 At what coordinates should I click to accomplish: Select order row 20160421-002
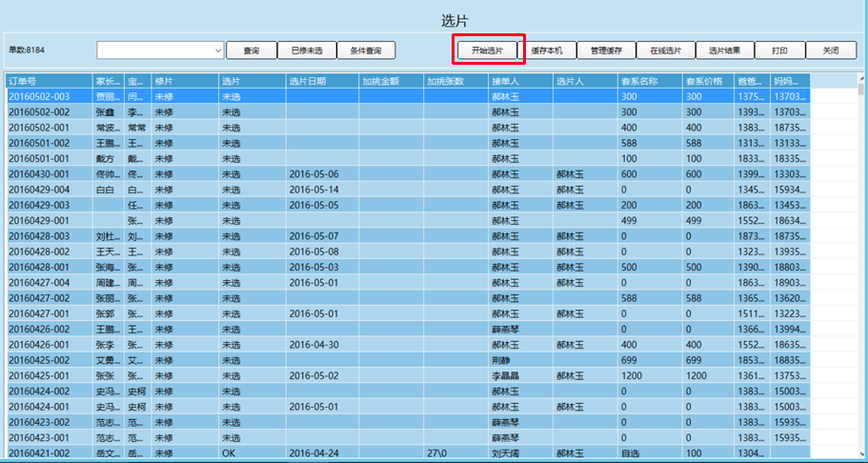tap(408, 453)
